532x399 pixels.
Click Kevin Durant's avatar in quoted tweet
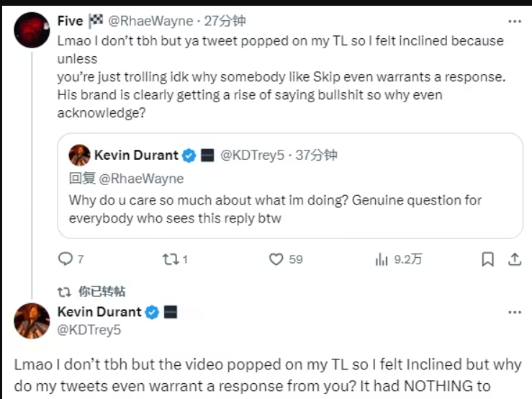point(79,155)
